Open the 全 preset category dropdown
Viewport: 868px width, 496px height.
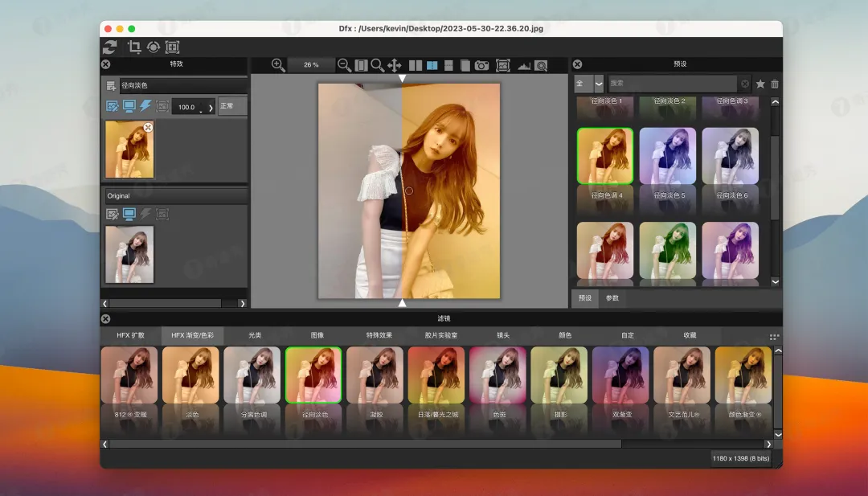(588, 84)
